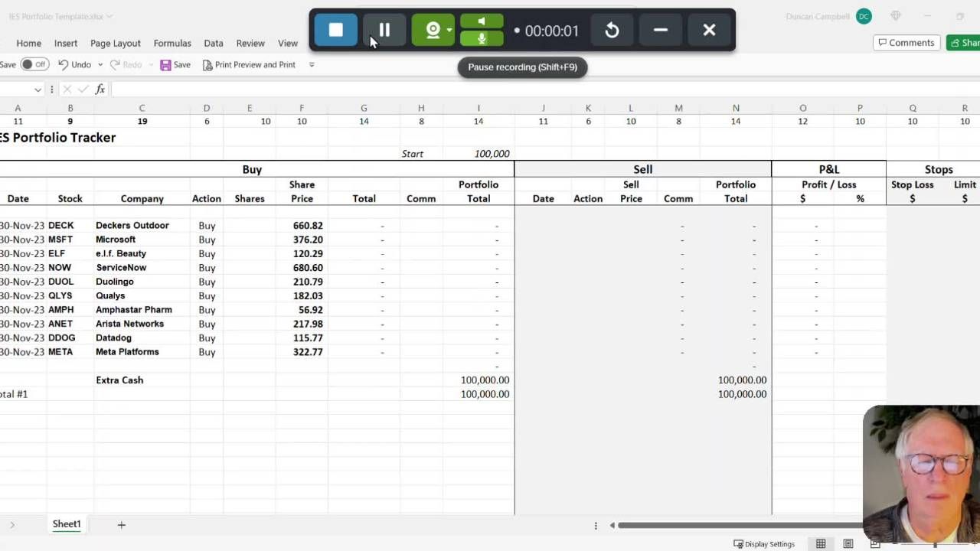The height and width of the screenshot is (551, 980).
Task: Select the Stop Loss header cell
Action: click(913, 184)
